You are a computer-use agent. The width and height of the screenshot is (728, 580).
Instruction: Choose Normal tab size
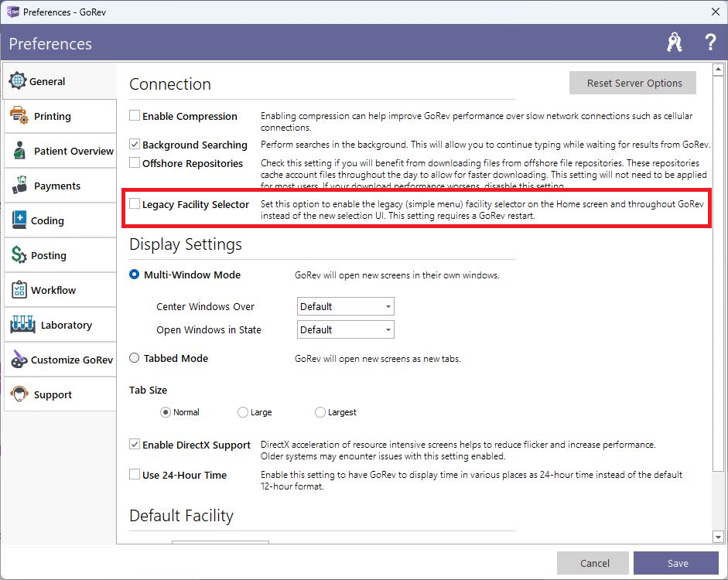(166, 412)
